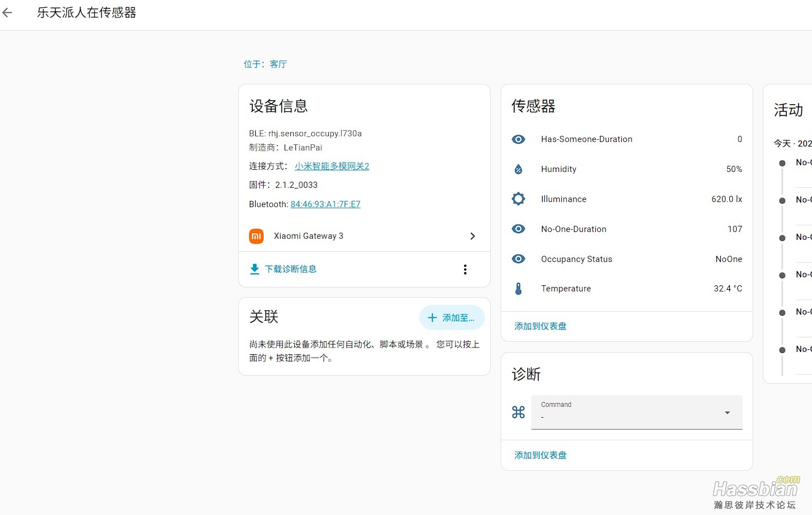This screenshot has width=812, height=515.
Task: Click the 传感器 card heading
Action: click(534, 106)
